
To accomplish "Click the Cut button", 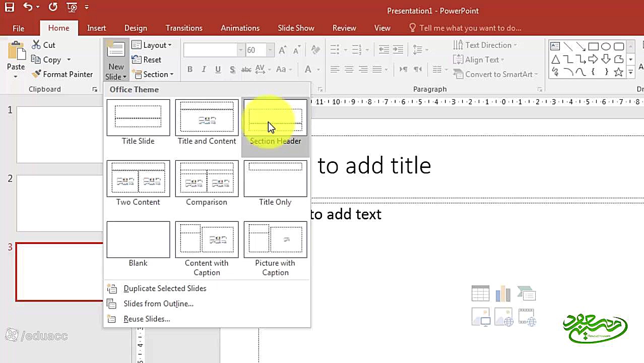I will 43,45.
